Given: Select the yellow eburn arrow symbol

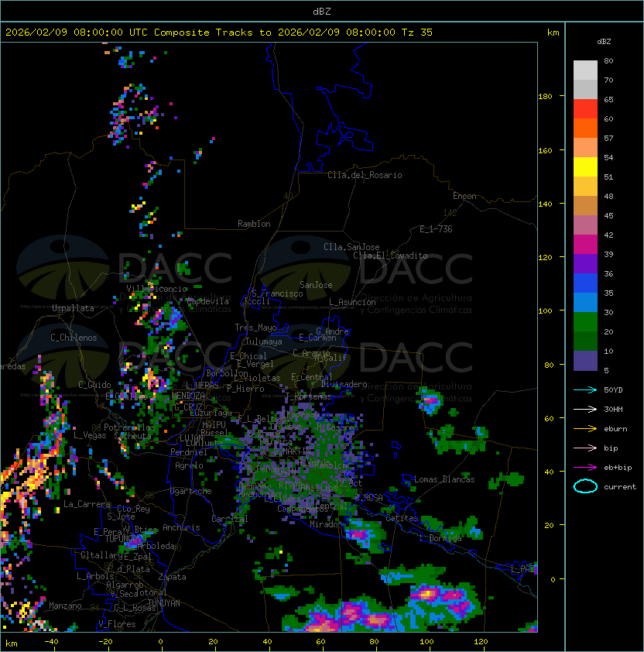Looking at the screenshot, I should 585,429.
